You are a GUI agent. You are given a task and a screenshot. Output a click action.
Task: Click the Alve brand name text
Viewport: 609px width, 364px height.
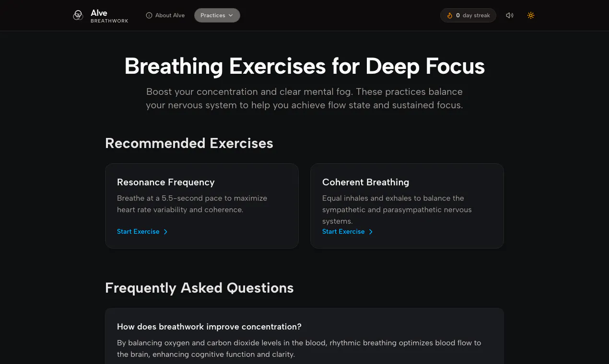[x=99, y=13]
